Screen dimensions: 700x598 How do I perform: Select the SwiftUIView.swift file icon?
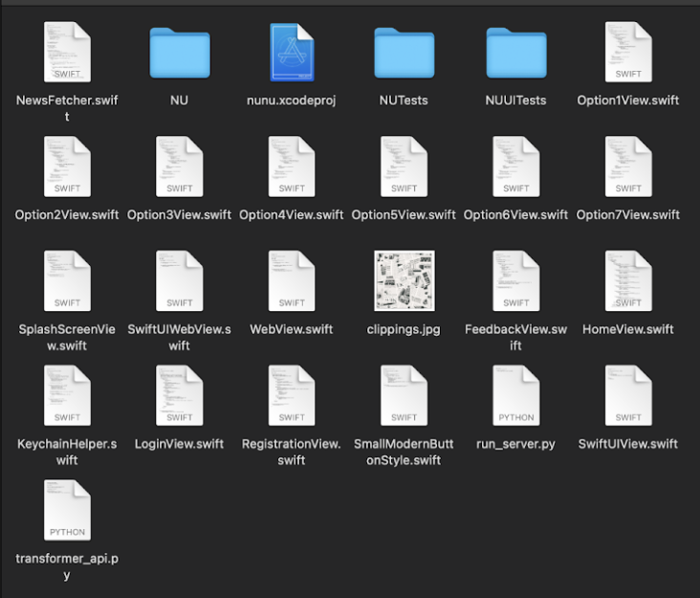click(x=628, y=396)
